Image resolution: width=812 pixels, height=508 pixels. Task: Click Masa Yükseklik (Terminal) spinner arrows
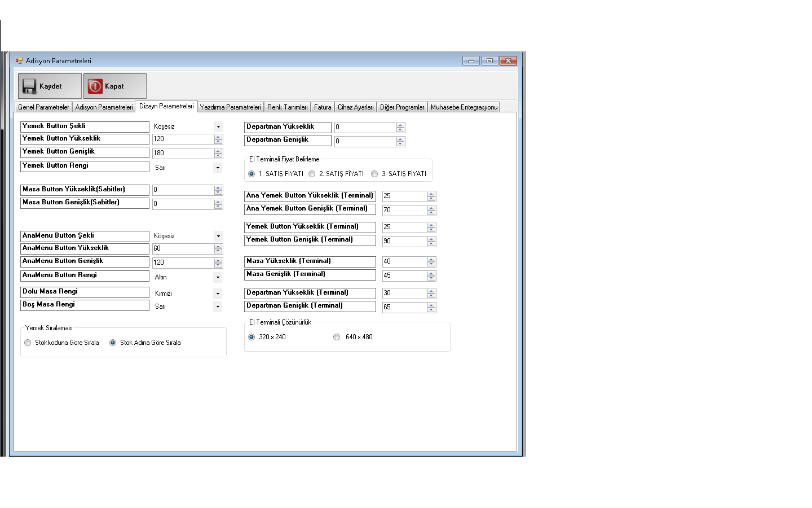[431, 261]
